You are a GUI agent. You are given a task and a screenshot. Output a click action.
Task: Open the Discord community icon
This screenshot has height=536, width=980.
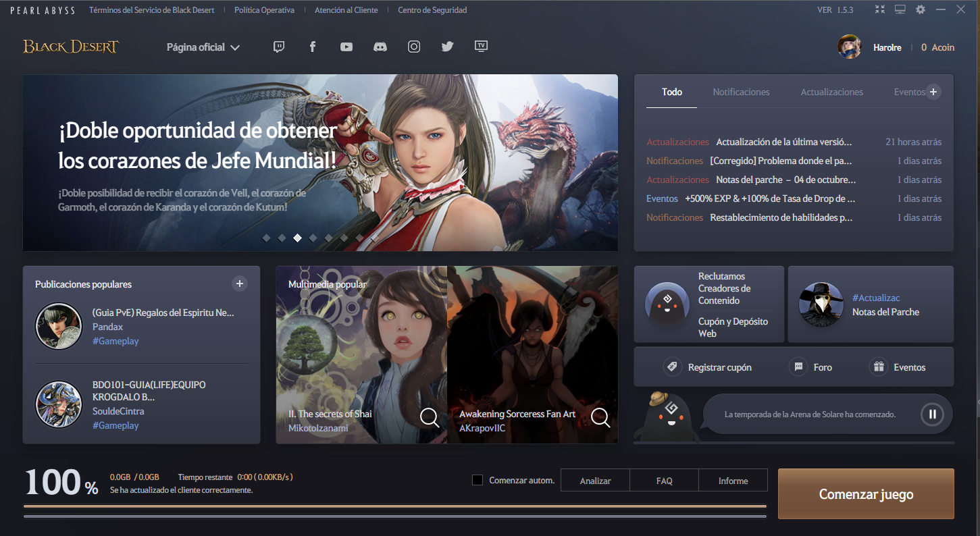380,46
